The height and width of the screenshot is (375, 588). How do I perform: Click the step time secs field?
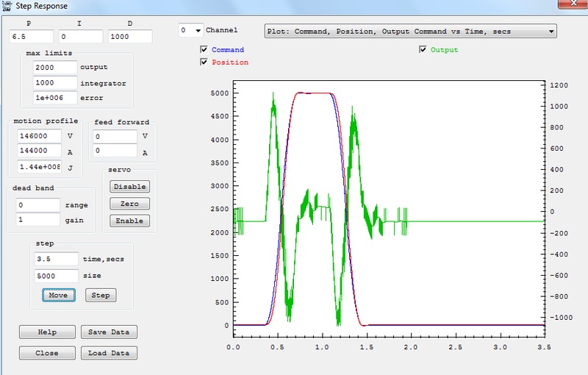pos(56,259)
